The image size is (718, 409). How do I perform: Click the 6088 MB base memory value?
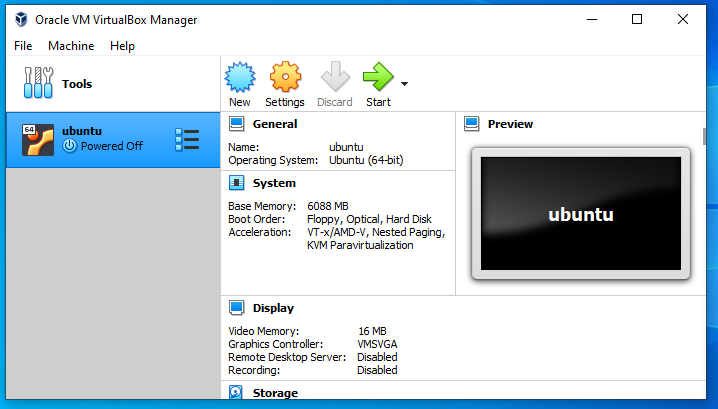328,206
